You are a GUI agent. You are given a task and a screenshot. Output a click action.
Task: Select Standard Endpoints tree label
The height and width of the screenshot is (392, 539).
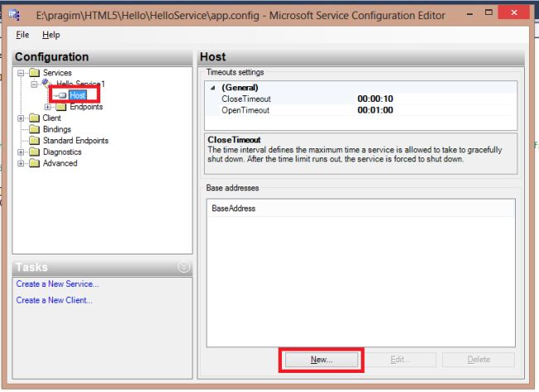pos(75,141)
